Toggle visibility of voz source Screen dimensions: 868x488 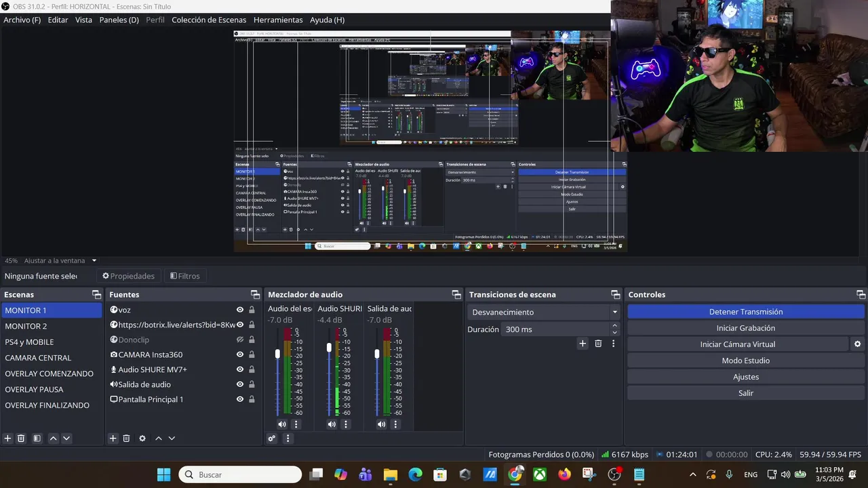pos(240,310)
